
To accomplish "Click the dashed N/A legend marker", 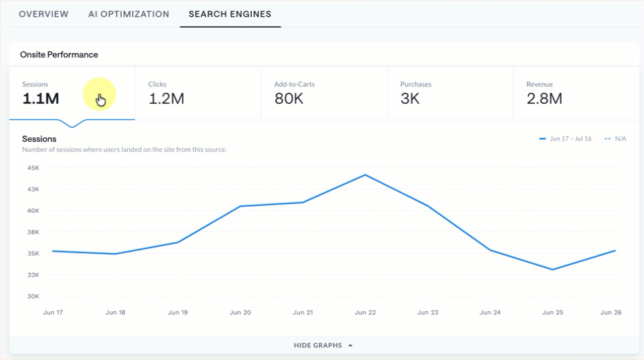I will [608, 139].
